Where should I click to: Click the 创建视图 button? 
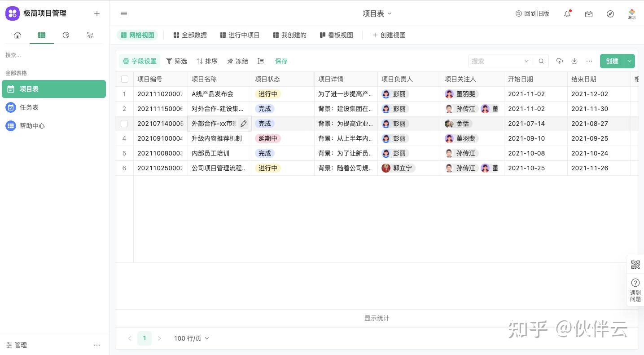pyautogui.click(x=389, y=35)
